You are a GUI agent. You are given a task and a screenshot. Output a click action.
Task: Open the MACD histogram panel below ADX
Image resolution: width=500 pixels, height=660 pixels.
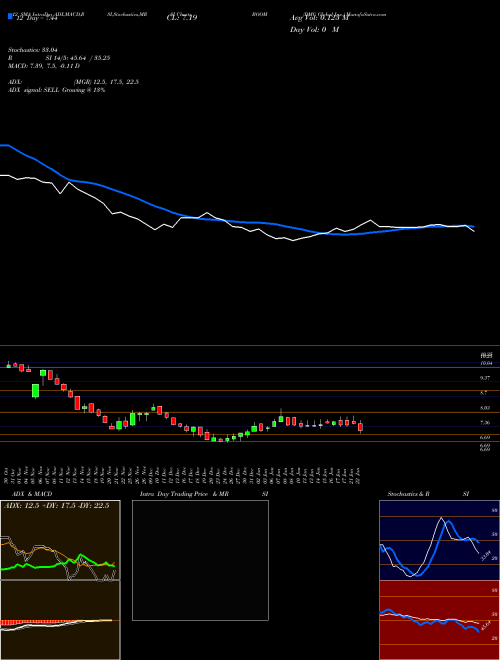[x=60, y=620]
